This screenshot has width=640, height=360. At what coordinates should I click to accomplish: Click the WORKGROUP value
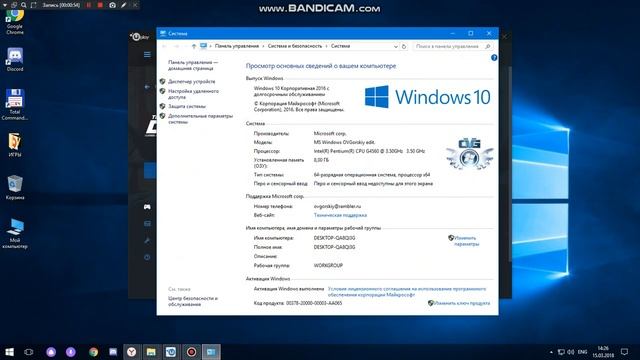pyautogui.click(x=328, y=265)
